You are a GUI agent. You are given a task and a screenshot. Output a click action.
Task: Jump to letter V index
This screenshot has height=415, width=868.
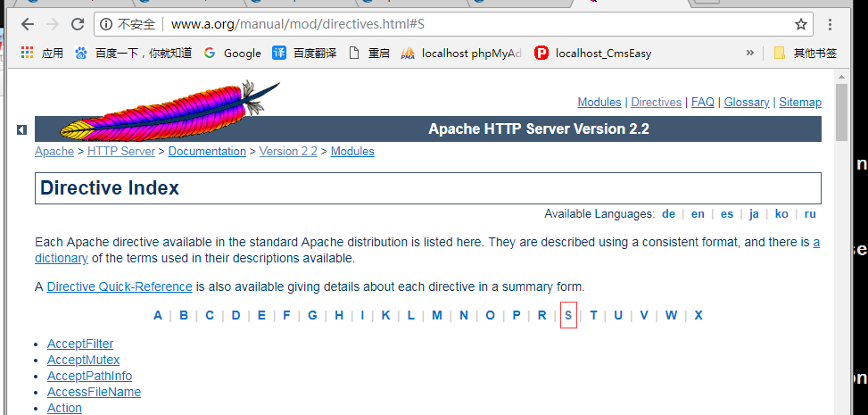tap(644, 315)
